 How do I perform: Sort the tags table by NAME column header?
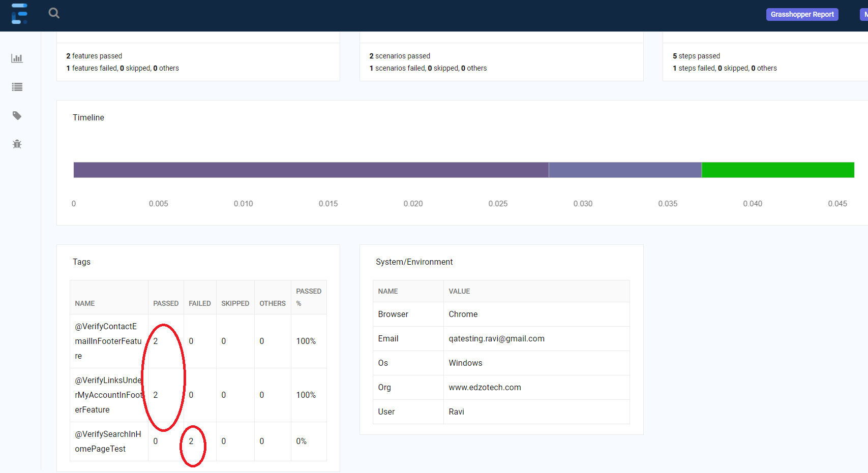click(x=84, y=303)
